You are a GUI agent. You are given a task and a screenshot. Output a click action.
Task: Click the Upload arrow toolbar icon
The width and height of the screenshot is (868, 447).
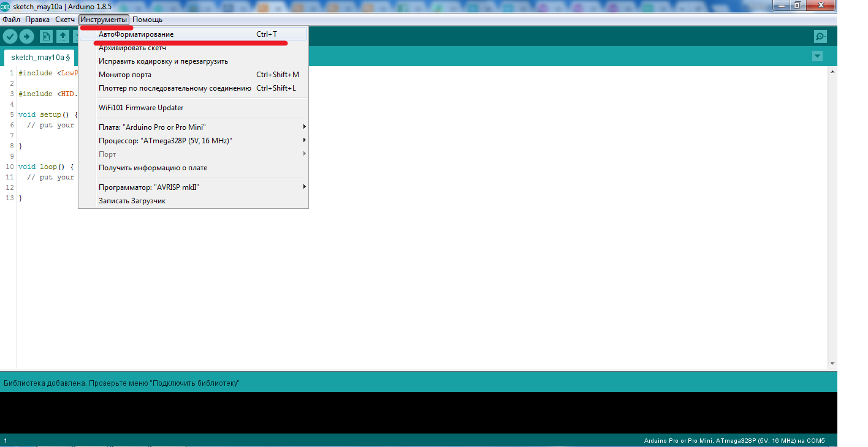click(x=26, y=36)
